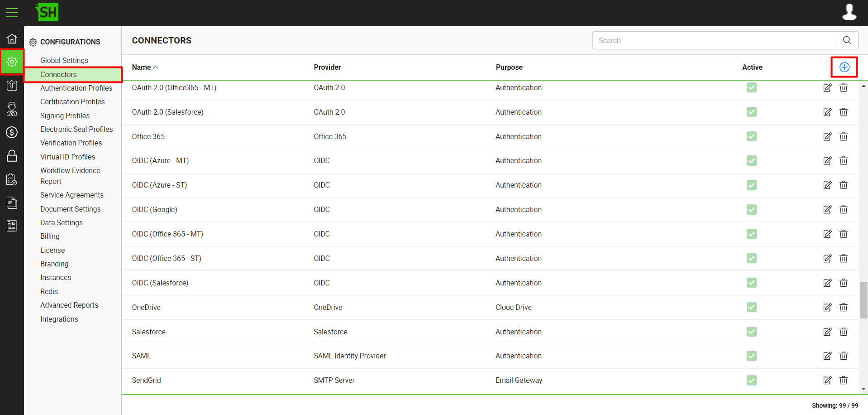This screenshot has height=415, width=868.
Task: Toggle Active checkbox for OIDC (Google)
Action: pyautogui.click(x=752, y=209)
